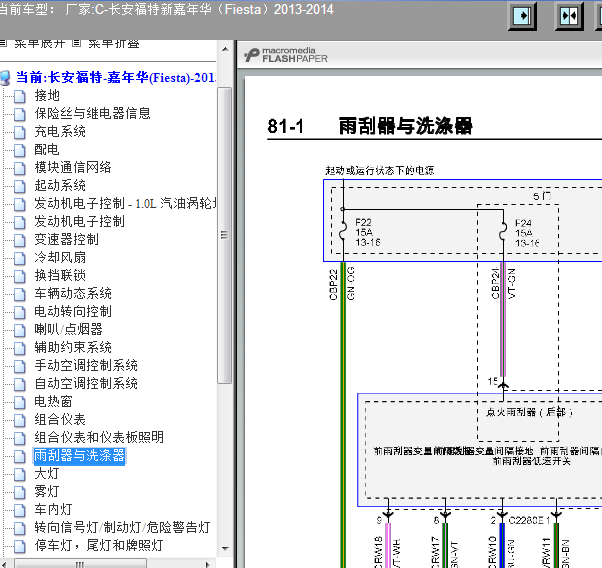Viewport: 602px width, 568px height.
Task: Select the 配电 entry
Action: (47, 149)
